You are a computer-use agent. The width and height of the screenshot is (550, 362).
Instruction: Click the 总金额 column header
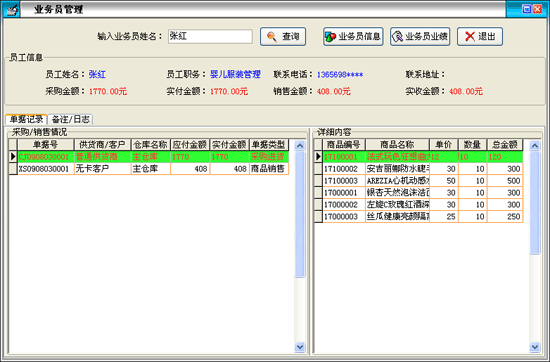(505, 145)
